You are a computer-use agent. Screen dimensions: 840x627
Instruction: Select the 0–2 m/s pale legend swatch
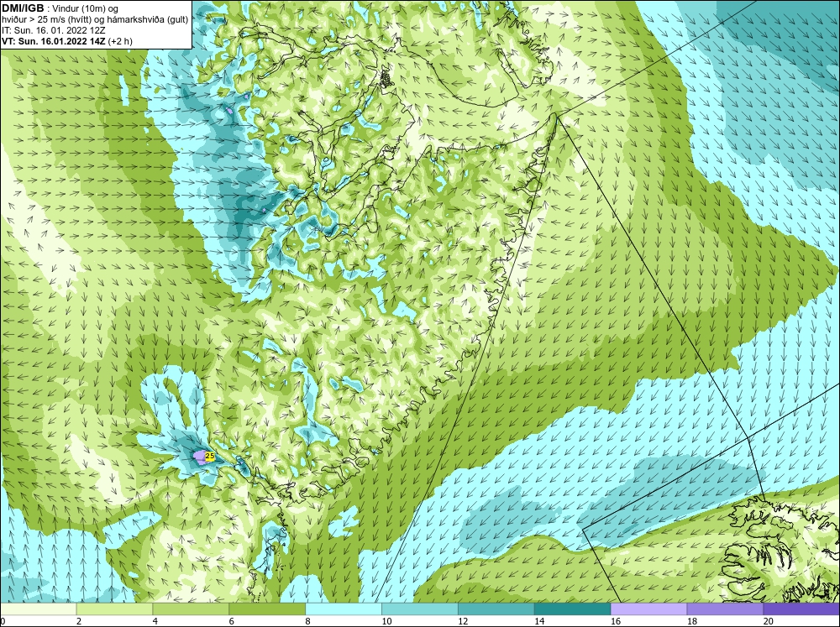(x=38, y=609)
